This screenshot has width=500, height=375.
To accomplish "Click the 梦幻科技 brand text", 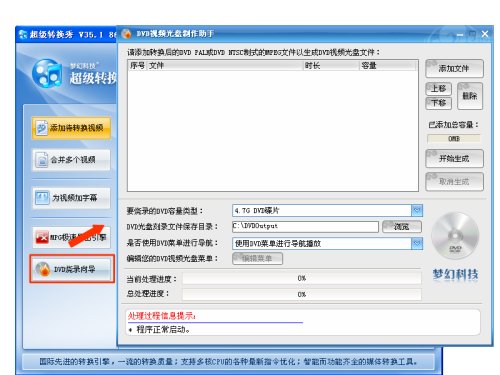I will pyautogui.click(x=455, y=274).
